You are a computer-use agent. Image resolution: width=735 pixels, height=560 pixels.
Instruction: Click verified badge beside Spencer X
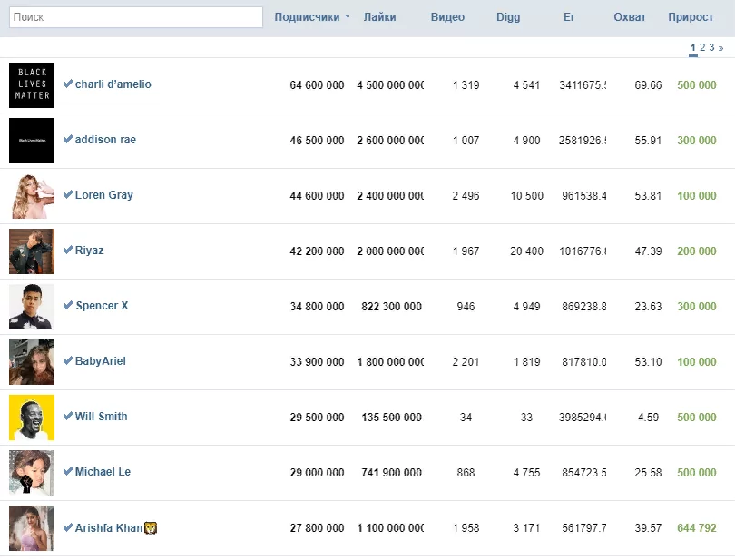(68, 305)
